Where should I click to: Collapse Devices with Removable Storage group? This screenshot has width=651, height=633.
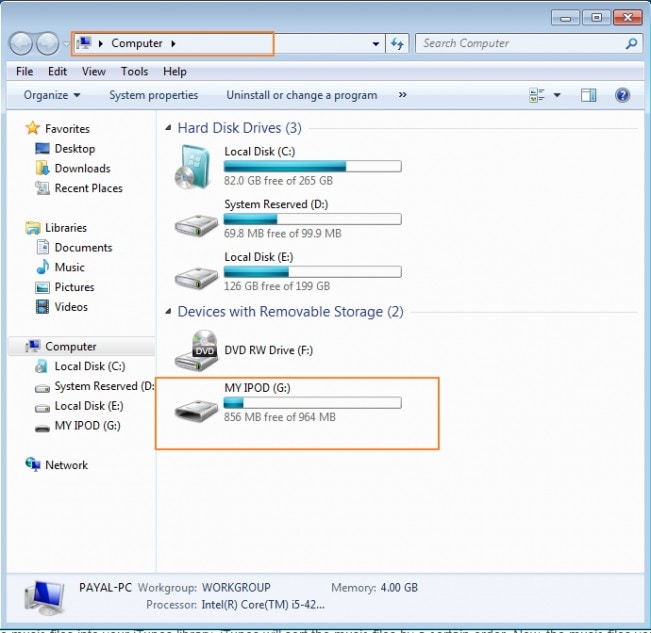168,311
